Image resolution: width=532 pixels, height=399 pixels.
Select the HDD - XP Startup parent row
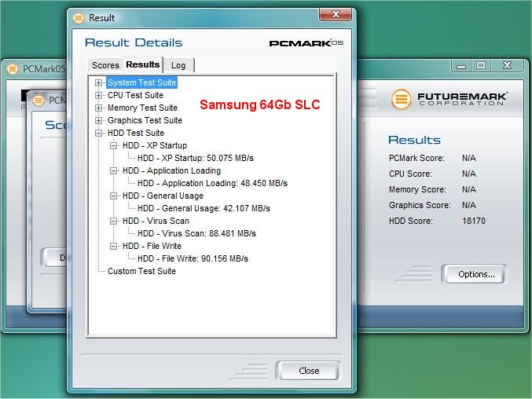click(155, 145)
